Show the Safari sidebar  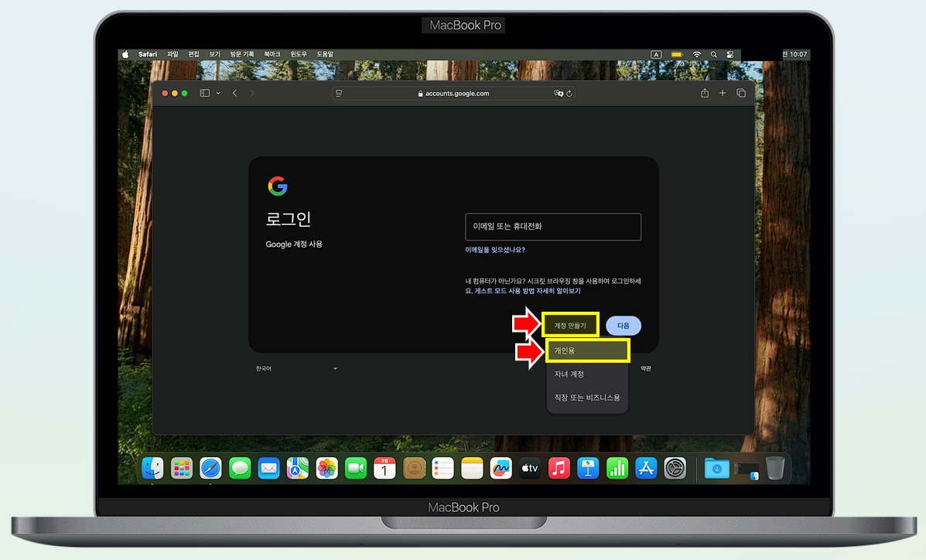[205, 94]
